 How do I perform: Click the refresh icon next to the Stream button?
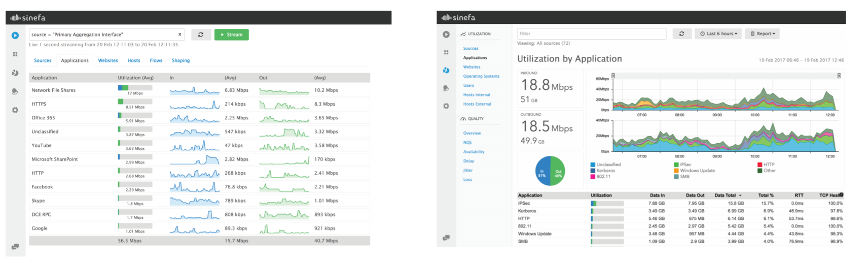201,35
